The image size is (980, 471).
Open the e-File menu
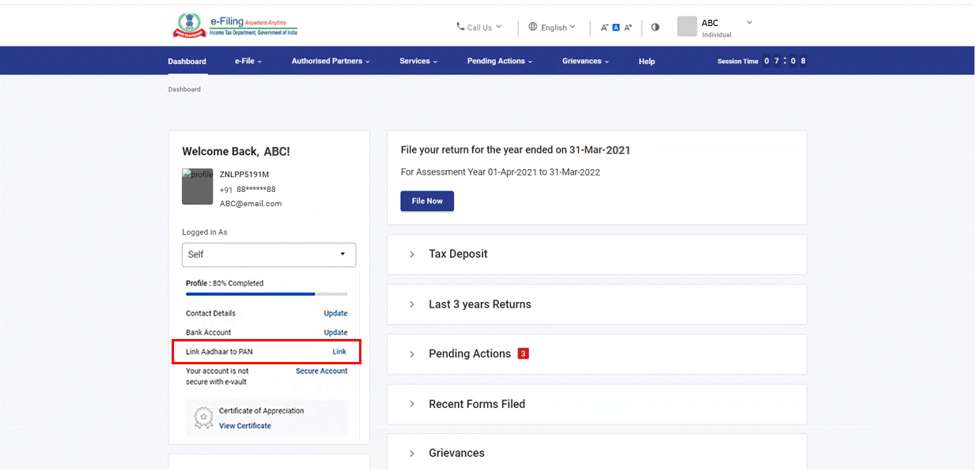pos(248,61)
